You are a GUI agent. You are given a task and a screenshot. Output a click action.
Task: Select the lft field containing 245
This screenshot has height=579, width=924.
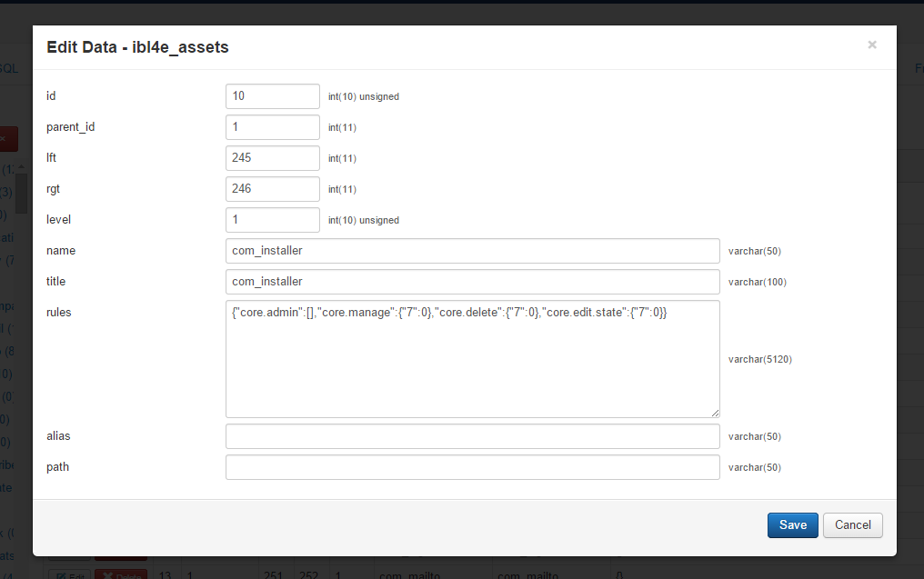coord(273,158)
